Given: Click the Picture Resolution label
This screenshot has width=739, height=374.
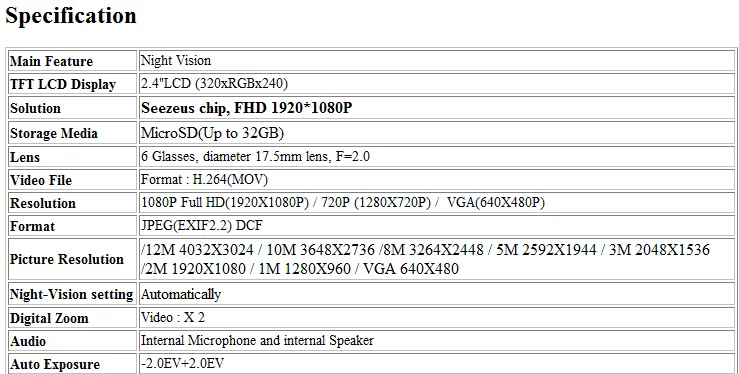Looking at the screenshot, I should [x=66, y=259].
